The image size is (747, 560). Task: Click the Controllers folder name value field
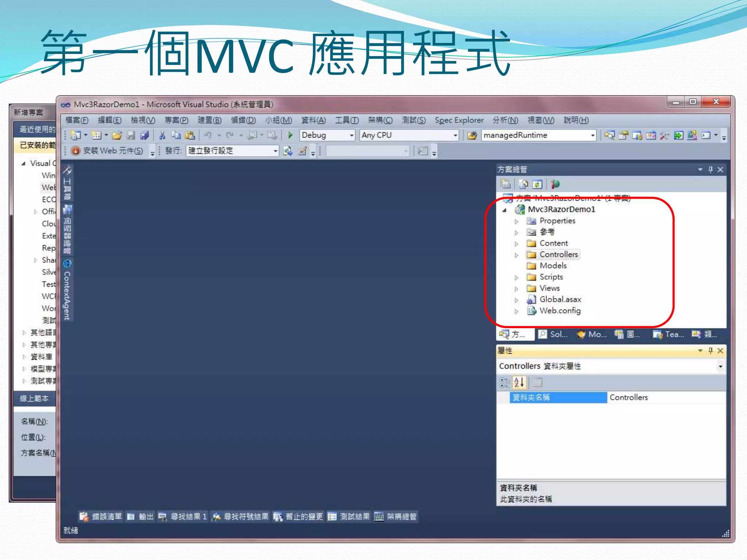(x=666, y=397)
